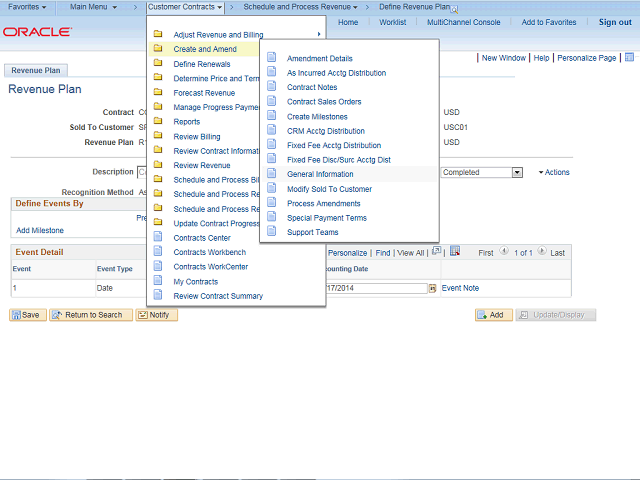640x480 pixels.
Task: Click the Reports folder icon
Action: 158,121
